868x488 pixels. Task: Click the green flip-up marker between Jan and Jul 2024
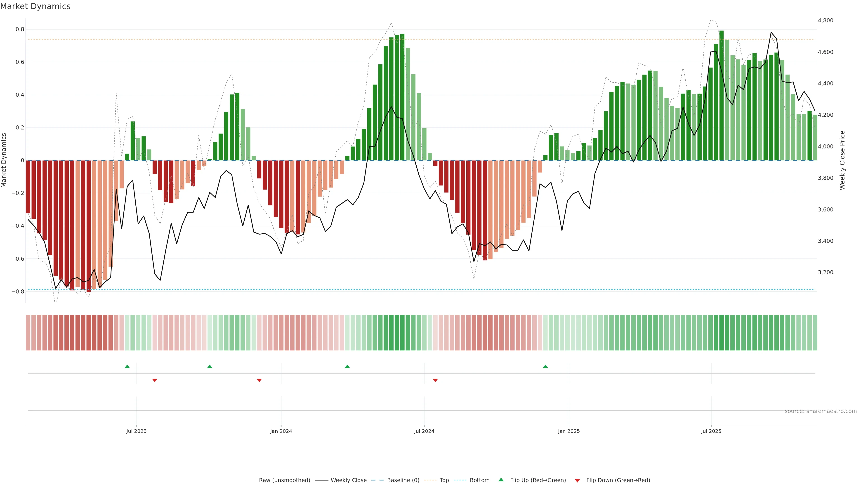[x=347, y=366]
